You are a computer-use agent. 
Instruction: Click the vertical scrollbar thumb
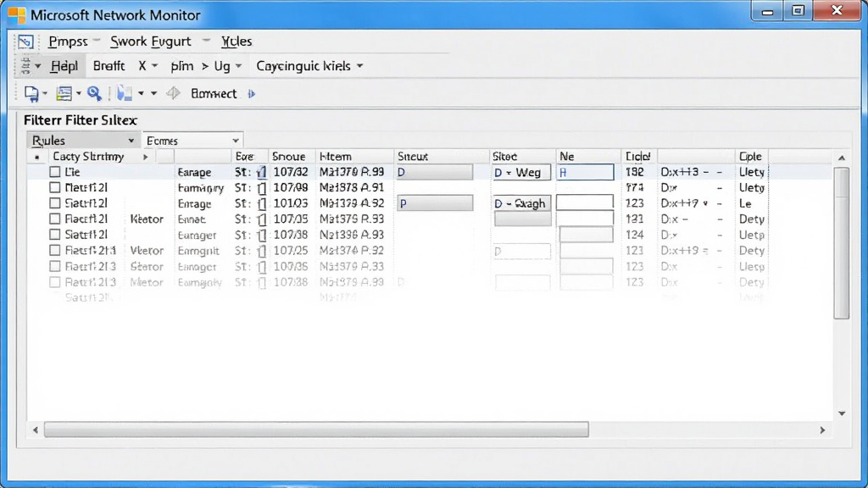pyautogui.click(x=842, y=243)
